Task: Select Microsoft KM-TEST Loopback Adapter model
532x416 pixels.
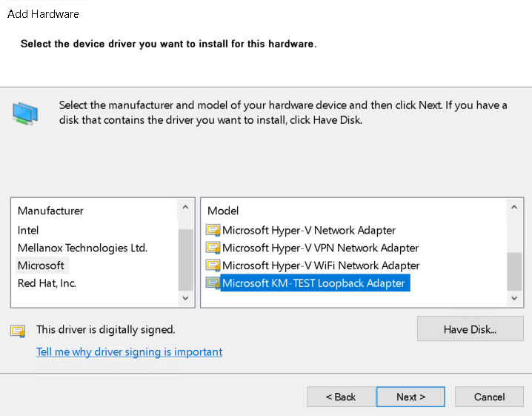Action: (x=313, y=283)
